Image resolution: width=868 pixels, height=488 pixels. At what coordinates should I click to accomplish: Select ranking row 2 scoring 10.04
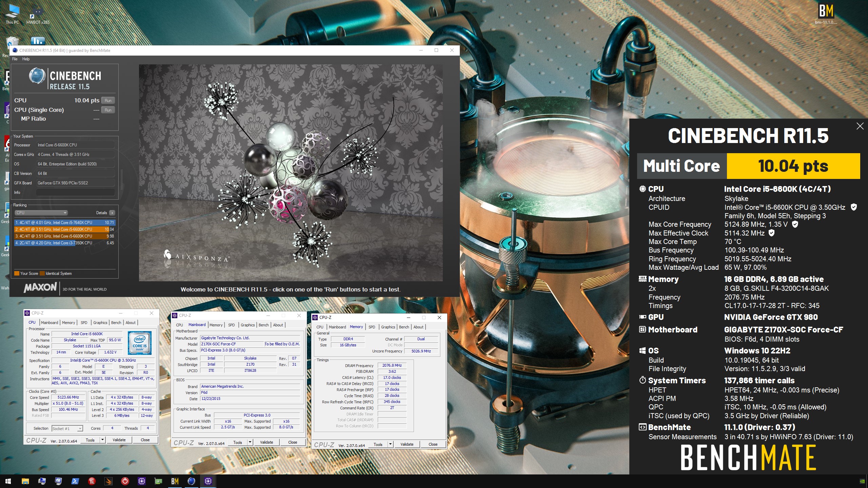click(65, 229)
